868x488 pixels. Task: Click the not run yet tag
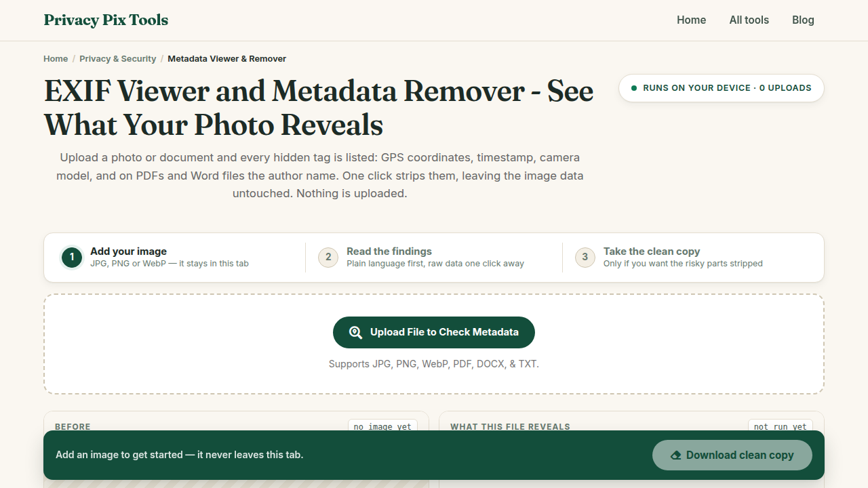pos(781,427)
